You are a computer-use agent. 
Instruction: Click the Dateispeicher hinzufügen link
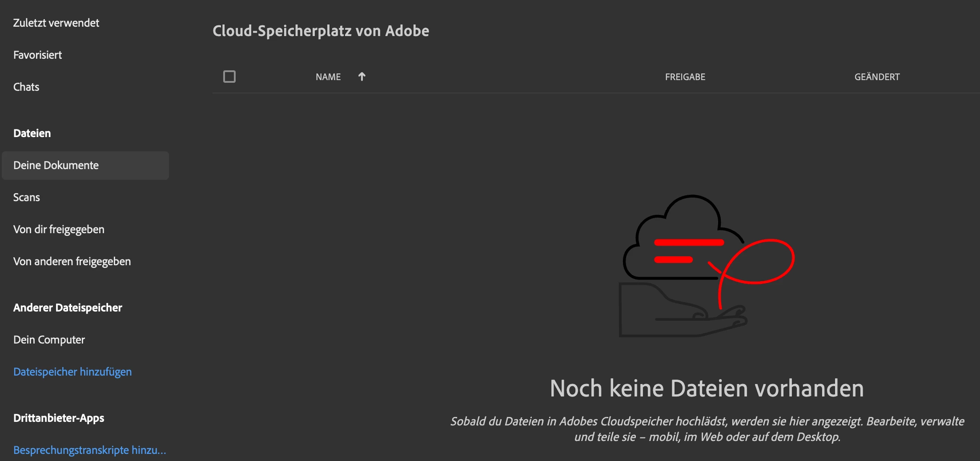pyautogui.click(x=72, y=372)
